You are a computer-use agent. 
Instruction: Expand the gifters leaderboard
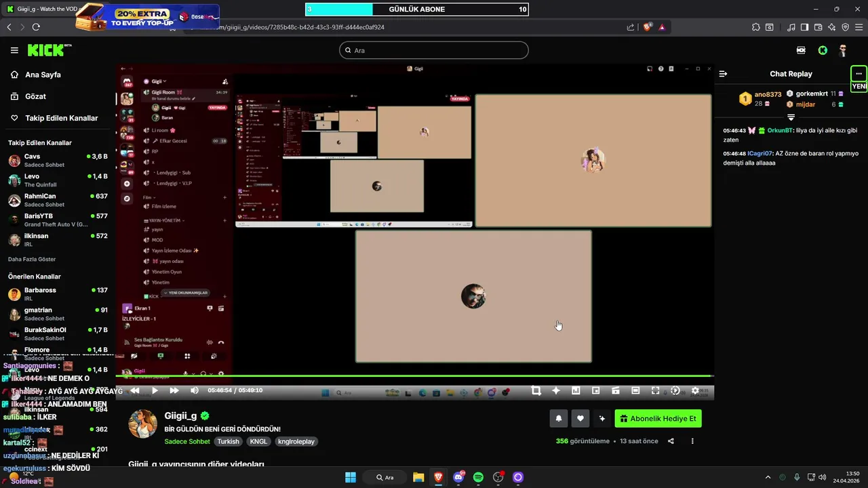tap(791, 117)
